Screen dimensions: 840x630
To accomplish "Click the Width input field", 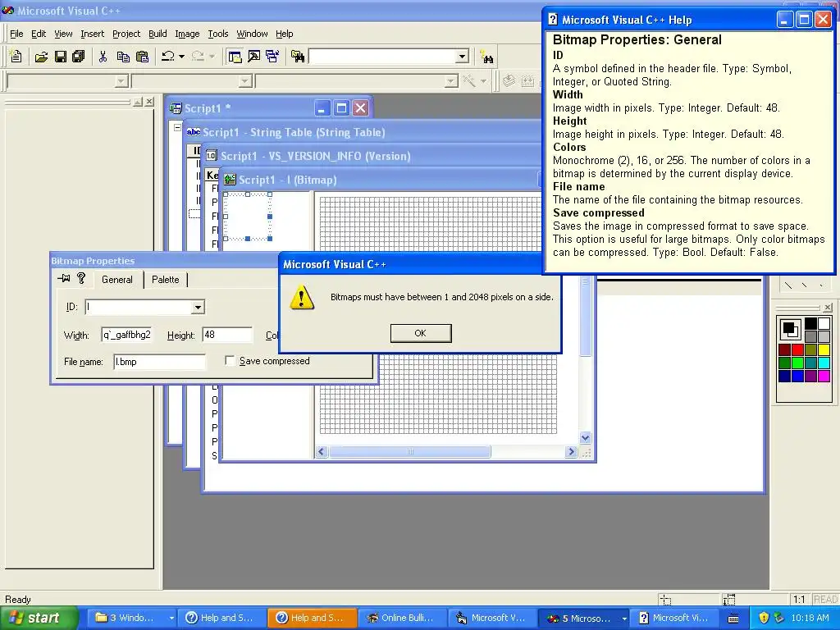I will click(126, 335).
